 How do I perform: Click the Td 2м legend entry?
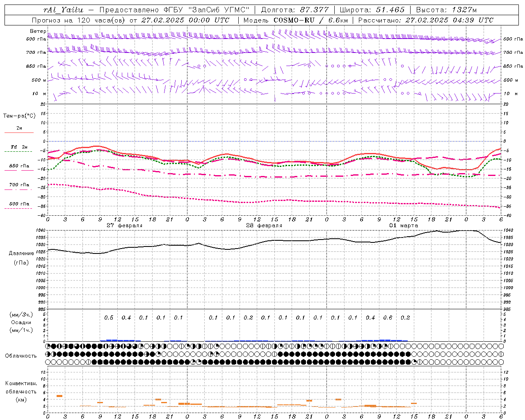[x=19, y=147]
